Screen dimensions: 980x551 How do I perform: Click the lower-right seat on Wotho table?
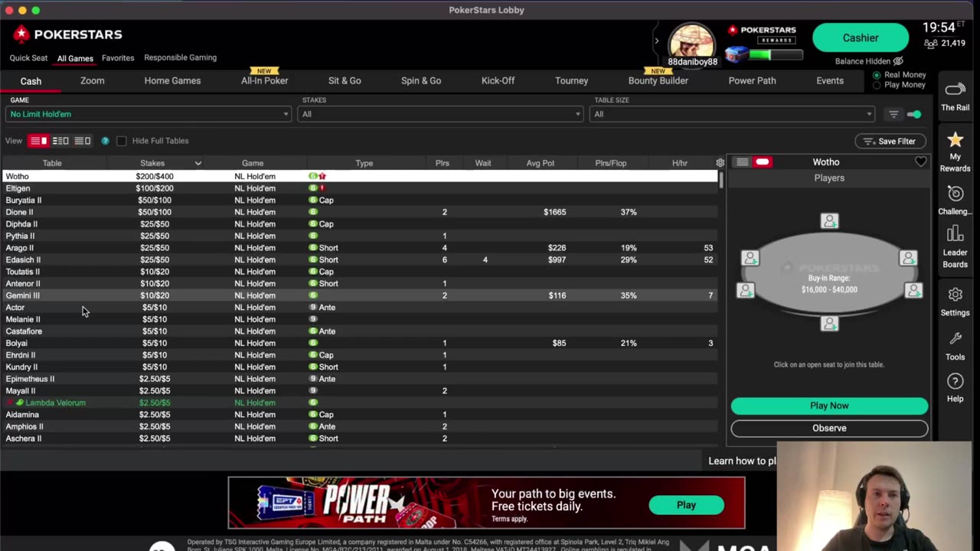click(x=913, y=290)
